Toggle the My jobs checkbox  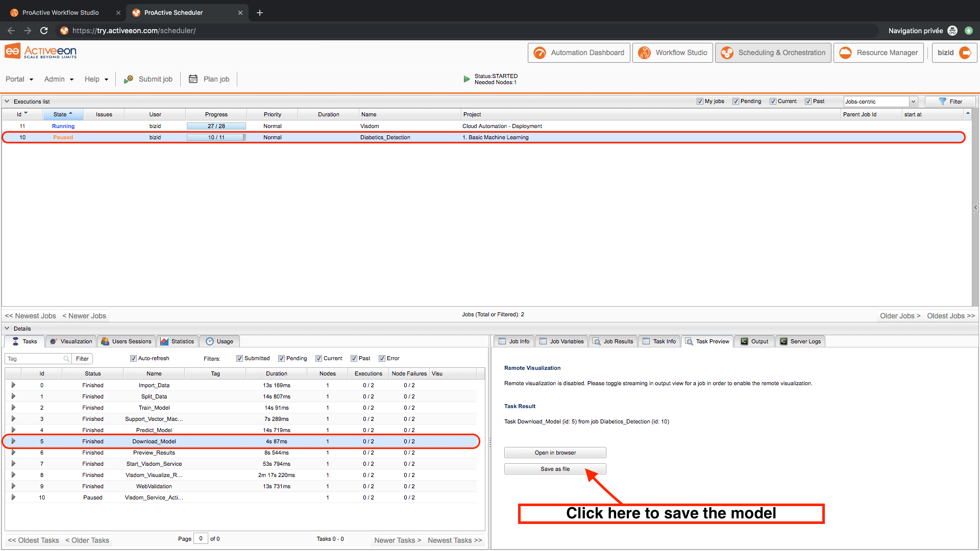700,101
